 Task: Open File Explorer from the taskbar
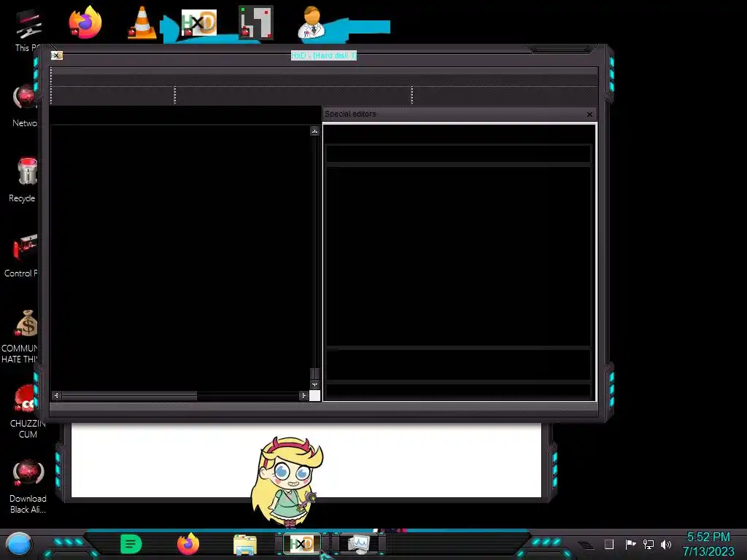coord(245,544)
